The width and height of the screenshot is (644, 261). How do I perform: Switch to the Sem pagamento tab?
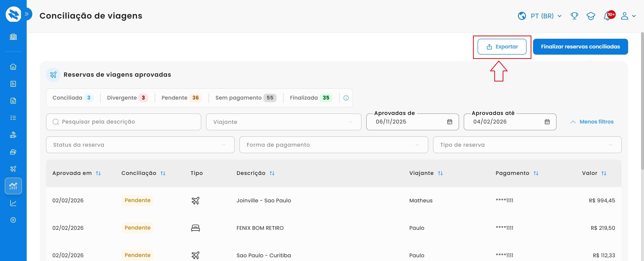pyautogui.click(x=246, y=98)
